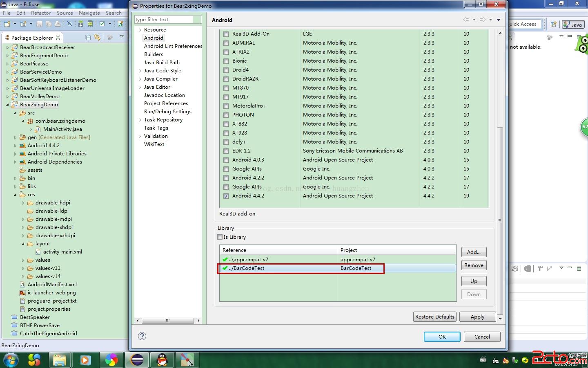588x368 pixels.
Task: Expand the Resource properties node
Action: (x=140, y=30)
